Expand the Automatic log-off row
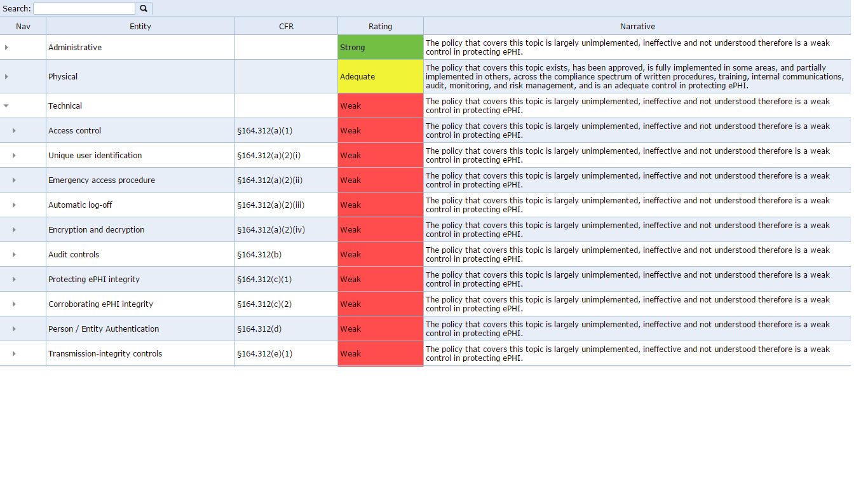The image size is (868, 488). pyautogui.click(x=14, y=205)
